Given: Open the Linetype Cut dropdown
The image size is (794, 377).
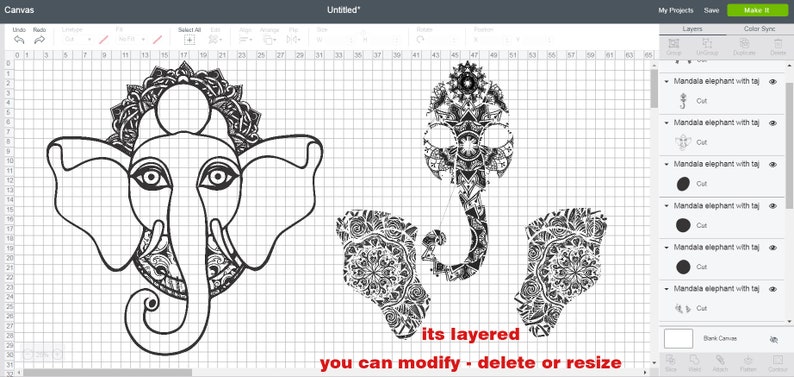Looking at the screenshot, I should (x=77, y=39).
